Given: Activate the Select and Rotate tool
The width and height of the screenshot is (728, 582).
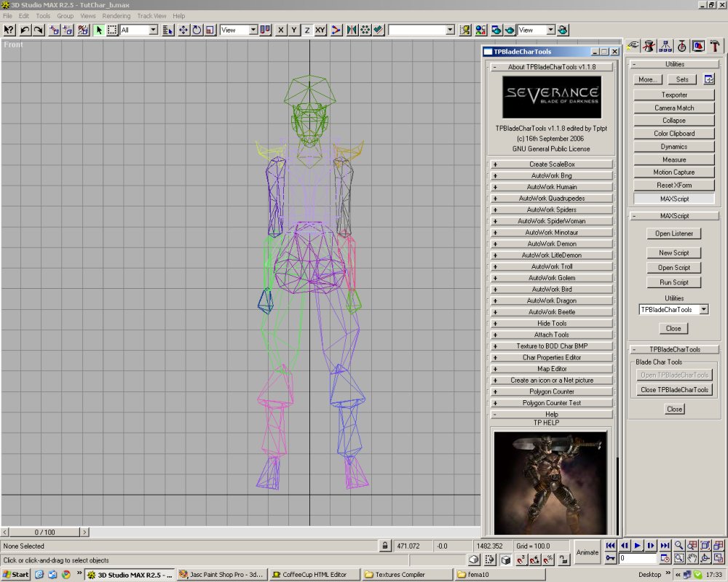Looking at the screenshot, I should pyautogui.click(x=197, y=30).
